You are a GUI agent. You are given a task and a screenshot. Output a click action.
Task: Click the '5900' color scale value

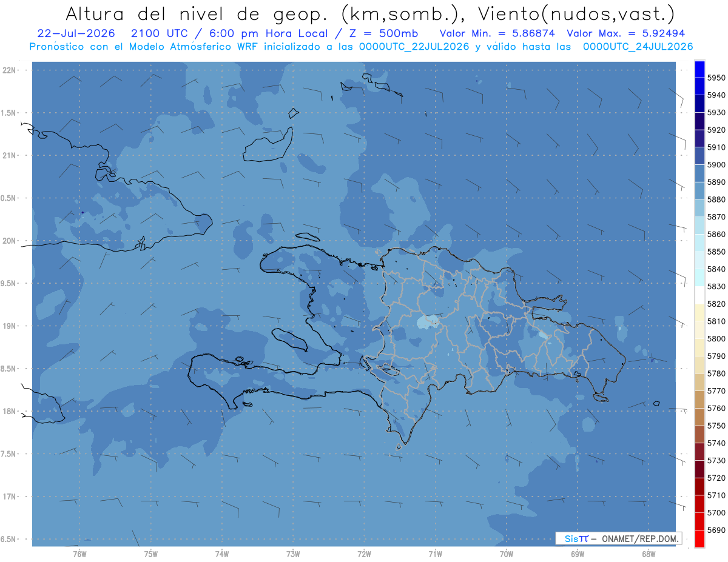click(x=716, y=165)
